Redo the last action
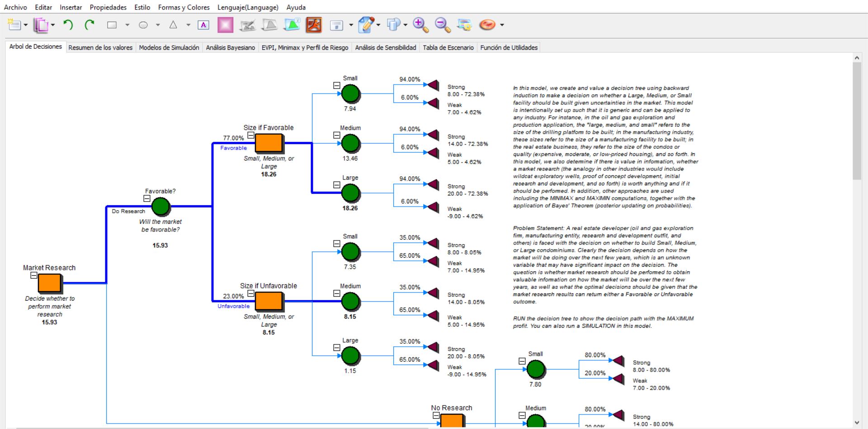This screenshot has height=429, width=868. tap(90, 25)
